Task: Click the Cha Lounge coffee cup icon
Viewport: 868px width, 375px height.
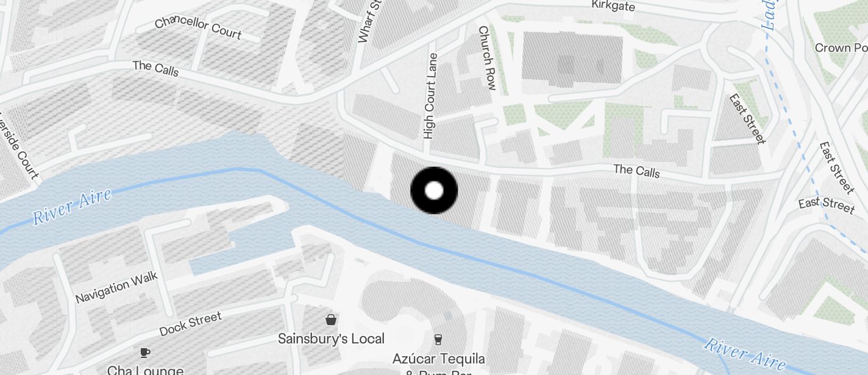Action: (x=144, y=352)
